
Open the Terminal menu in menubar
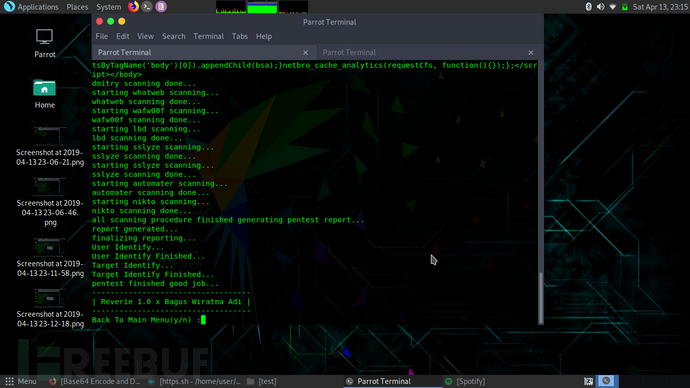[x=209, y=36]
